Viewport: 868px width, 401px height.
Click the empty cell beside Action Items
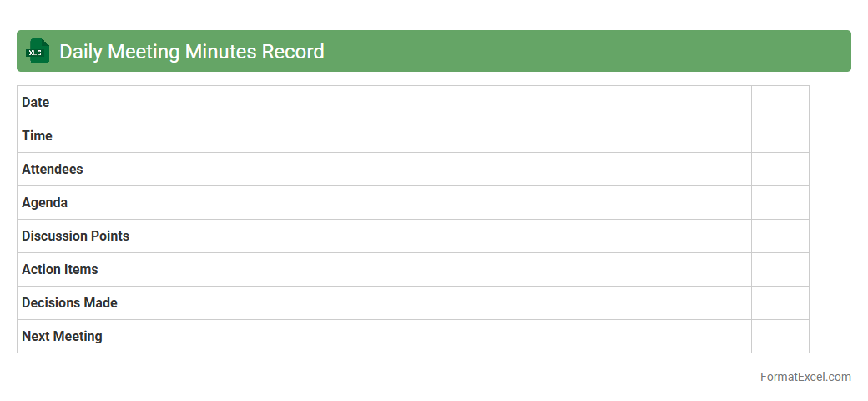[x=780, y=270]
